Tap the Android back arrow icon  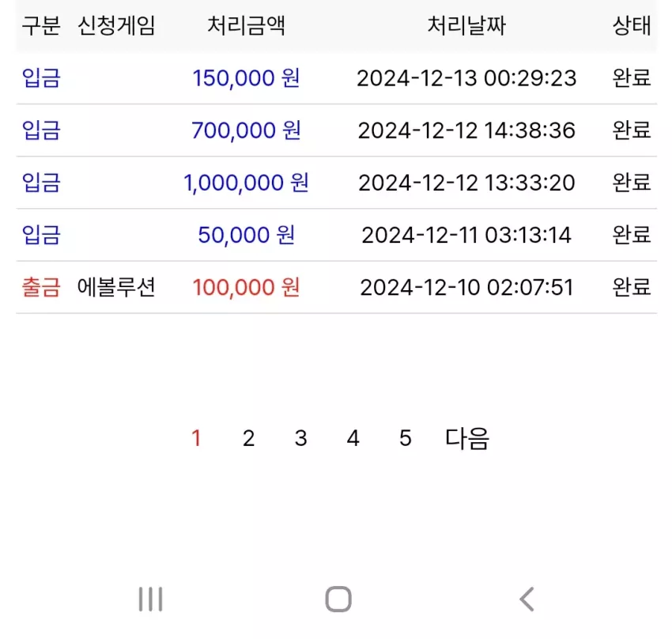527,599
